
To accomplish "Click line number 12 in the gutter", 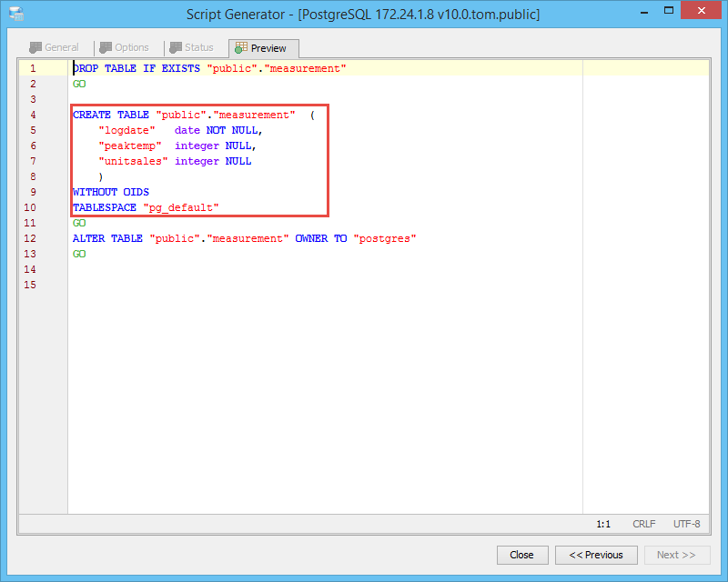I will coord(30,238).
